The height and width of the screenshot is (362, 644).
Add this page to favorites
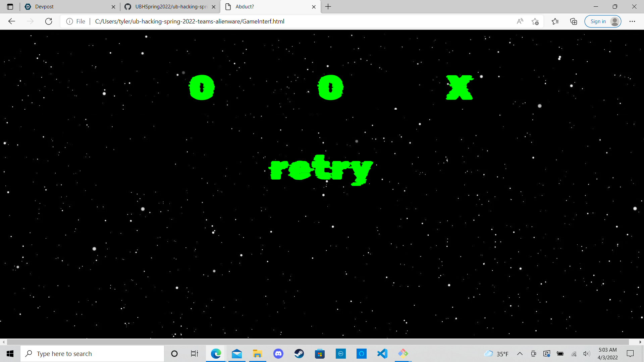535,21
